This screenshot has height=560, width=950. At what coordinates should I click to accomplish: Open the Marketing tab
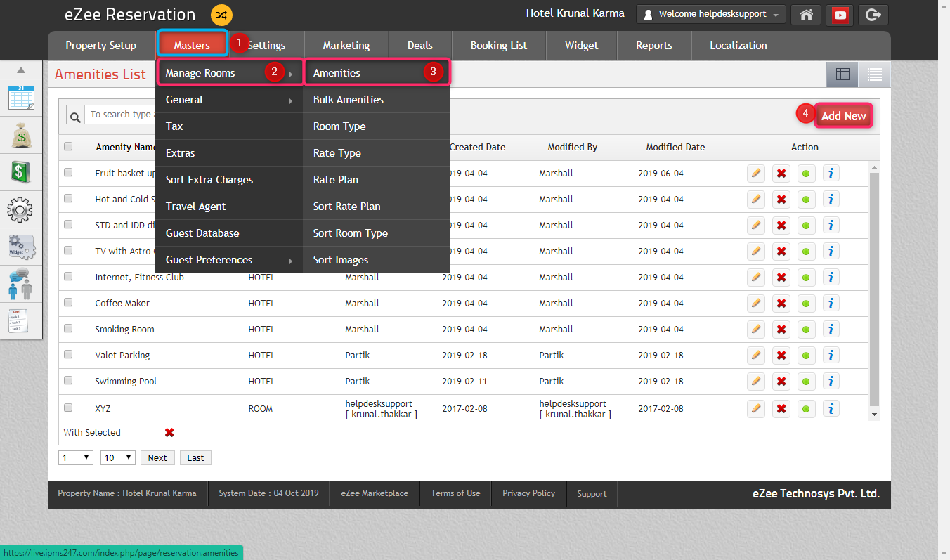pos(346,45)
